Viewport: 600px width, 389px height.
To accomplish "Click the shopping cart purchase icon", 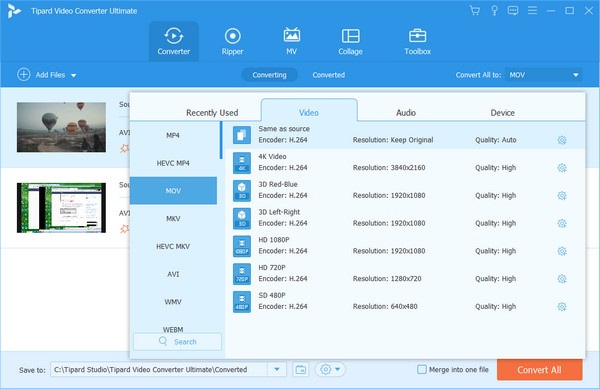I will pyautogui.click(x=474, y=11).
